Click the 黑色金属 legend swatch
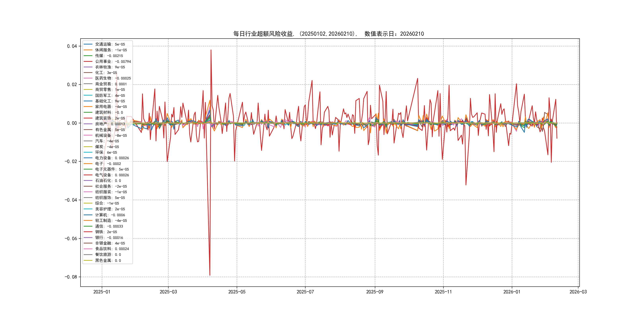Image resolution: width=644 pixels, height=322 pixels. pyautogui.click(x=88, y=261)
